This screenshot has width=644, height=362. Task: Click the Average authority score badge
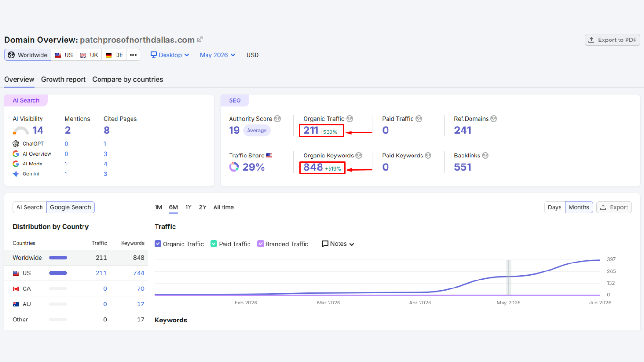pos(257,131)
